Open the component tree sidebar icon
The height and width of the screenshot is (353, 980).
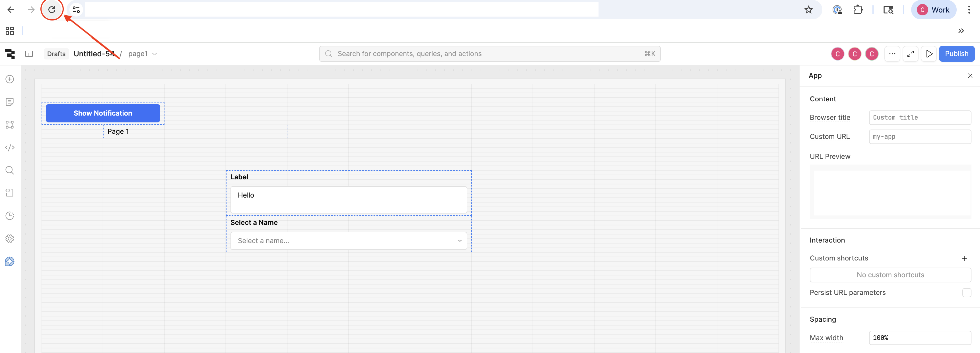point(10,124)
